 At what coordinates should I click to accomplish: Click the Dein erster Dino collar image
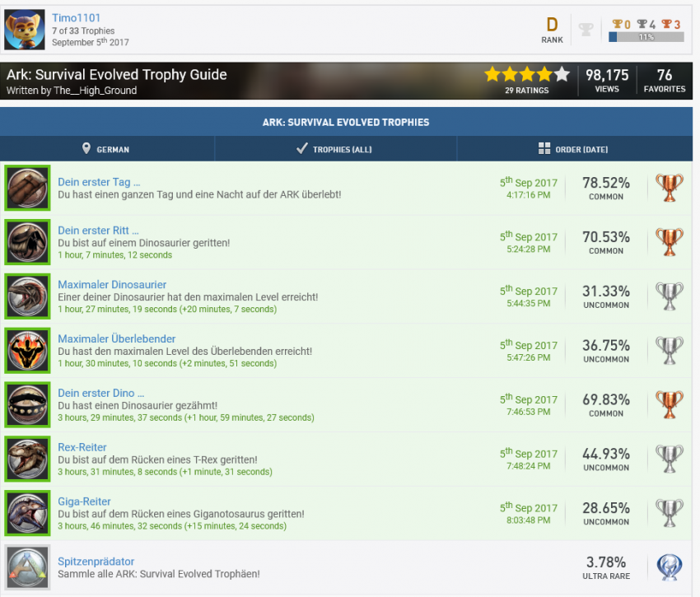(x=27, y=405)
